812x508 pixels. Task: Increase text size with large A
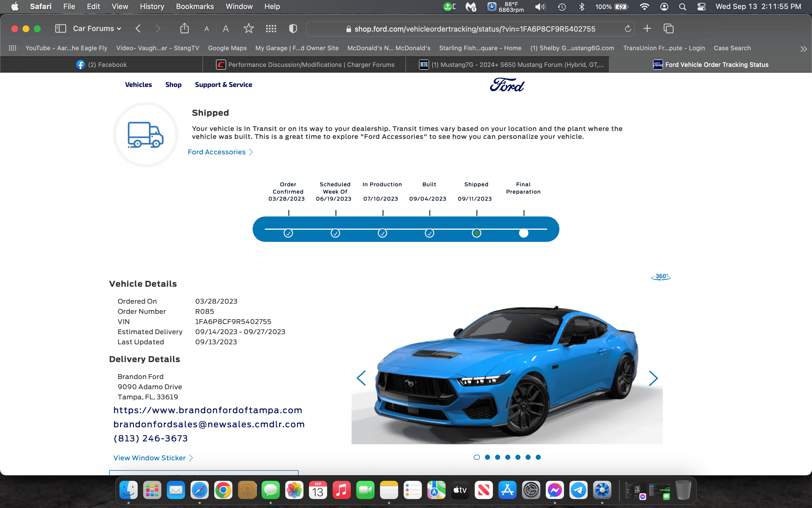pyautogui.click(x=226, y=29)
